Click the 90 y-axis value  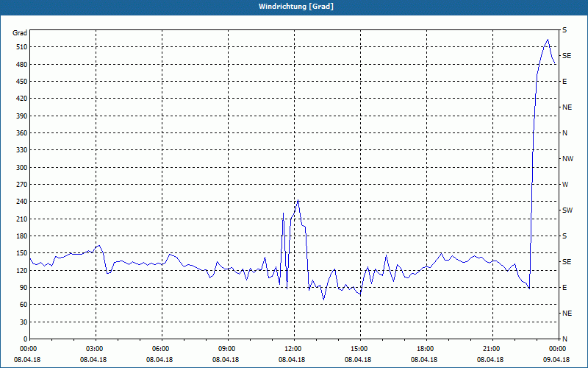click(x=24, y=288)
